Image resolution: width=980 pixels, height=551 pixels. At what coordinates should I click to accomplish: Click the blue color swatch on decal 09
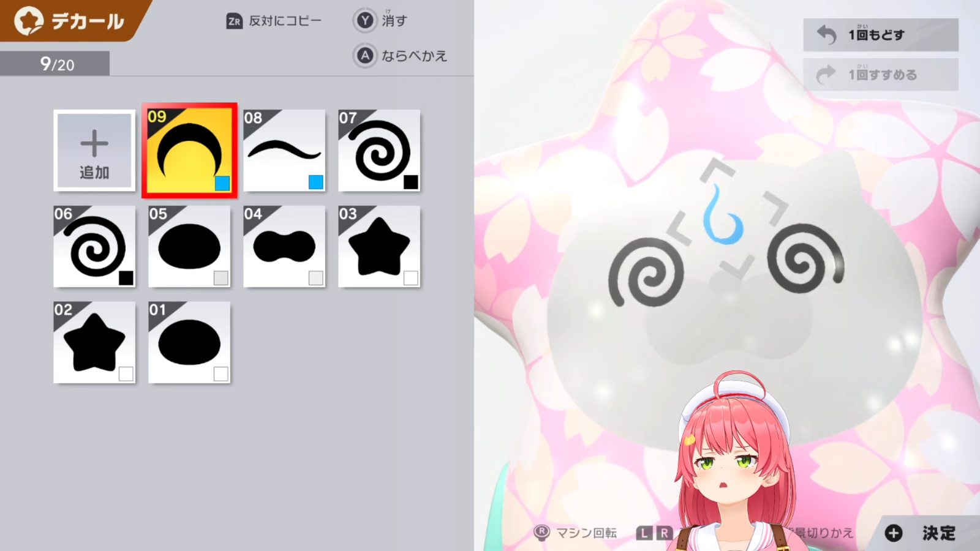222,183
